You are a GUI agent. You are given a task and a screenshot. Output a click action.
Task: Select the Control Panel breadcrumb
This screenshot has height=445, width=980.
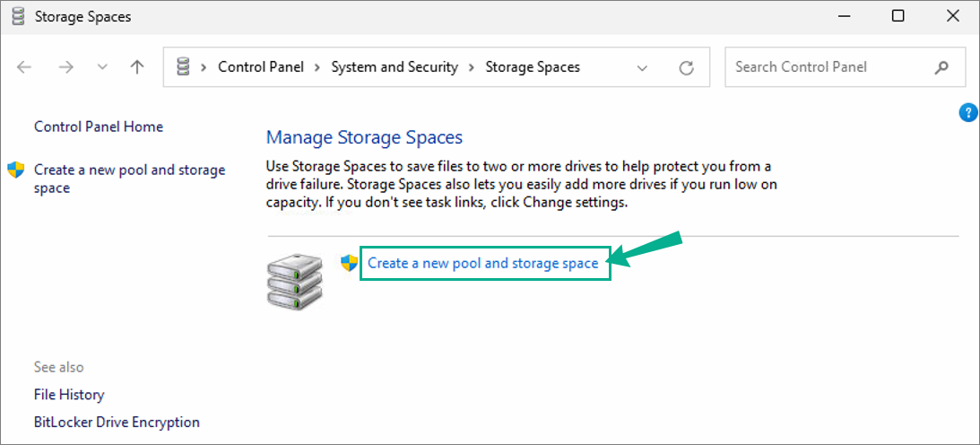pyautogui.click(x=261, y=67)
